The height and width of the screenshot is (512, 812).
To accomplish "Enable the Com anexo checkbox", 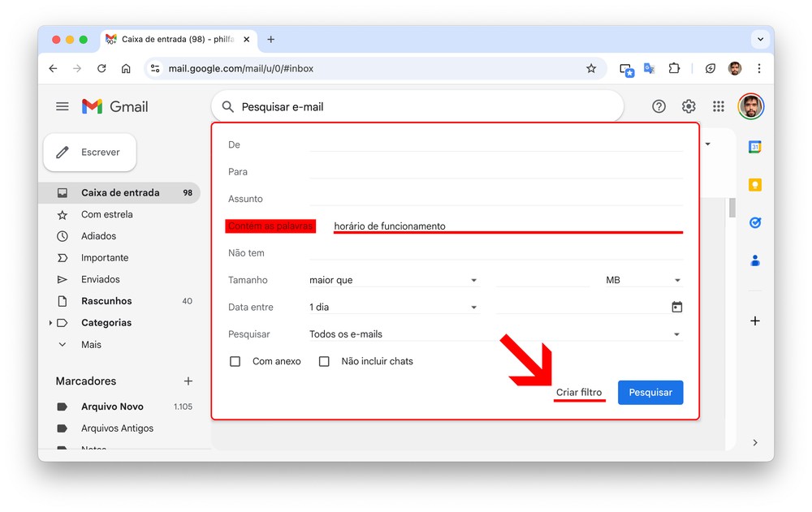I will 235,361.
